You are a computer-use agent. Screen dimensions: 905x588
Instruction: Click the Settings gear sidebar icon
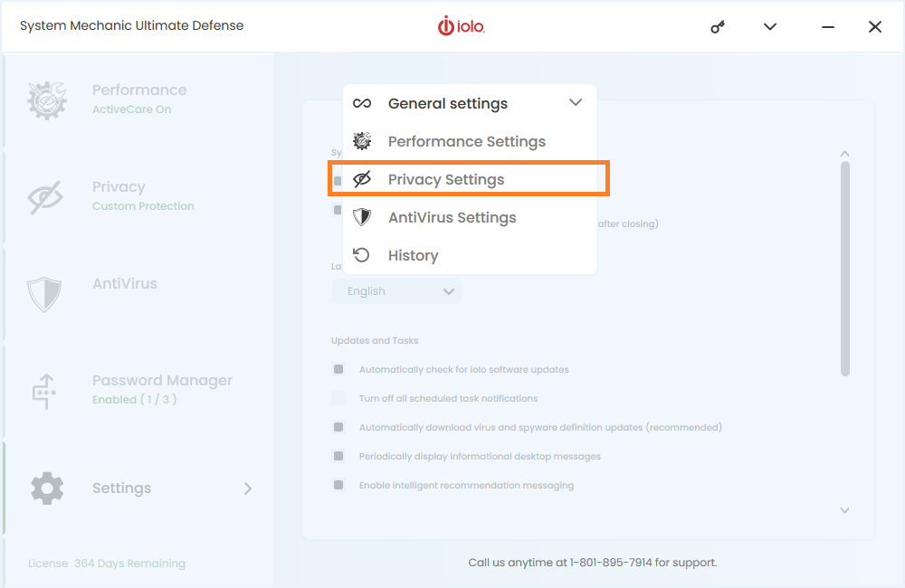pos(47,488)
